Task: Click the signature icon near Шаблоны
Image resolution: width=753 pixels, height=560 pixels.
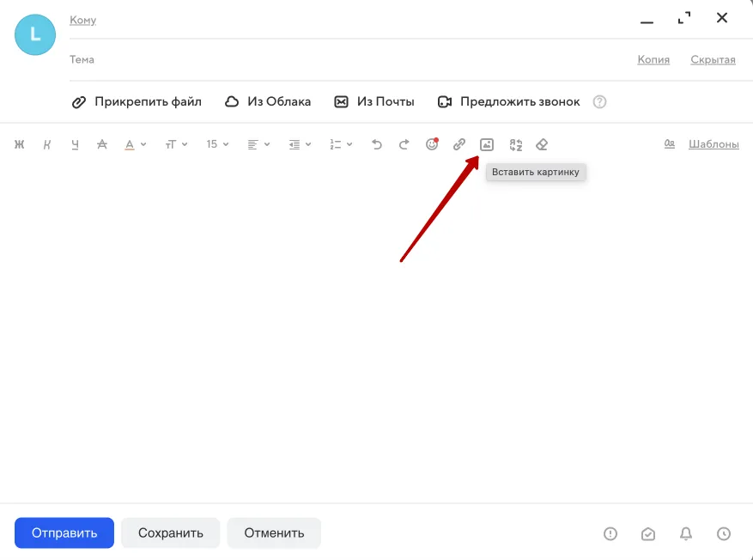Action: click(670, 144)
